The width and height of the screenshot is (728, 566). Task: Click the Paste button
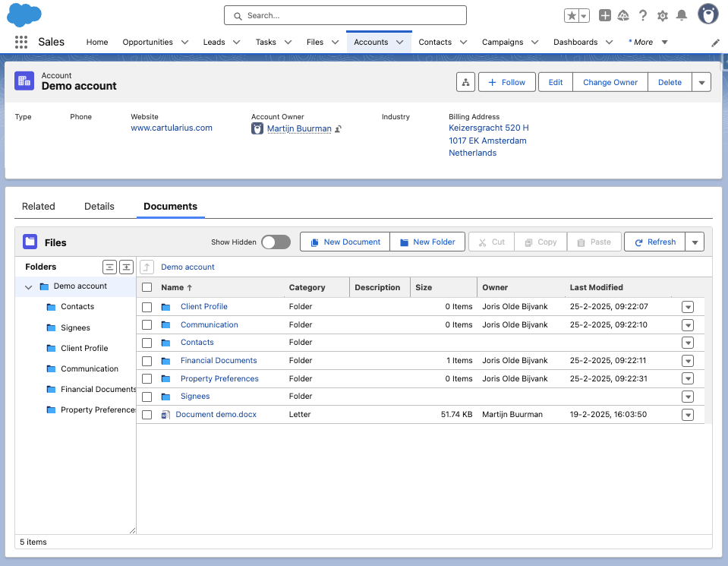[x=594, y=242]
